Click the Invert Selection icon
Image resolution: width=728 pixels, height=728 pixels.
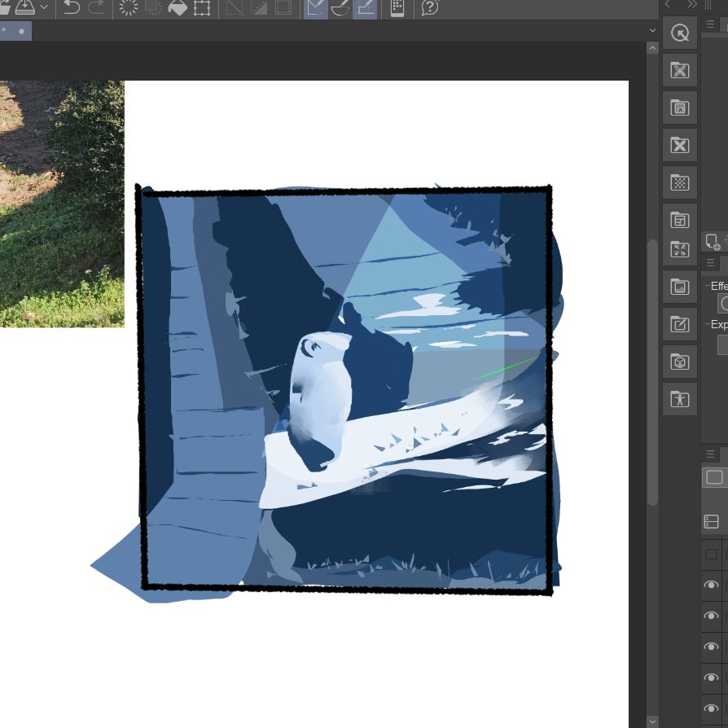pos(259,7)
